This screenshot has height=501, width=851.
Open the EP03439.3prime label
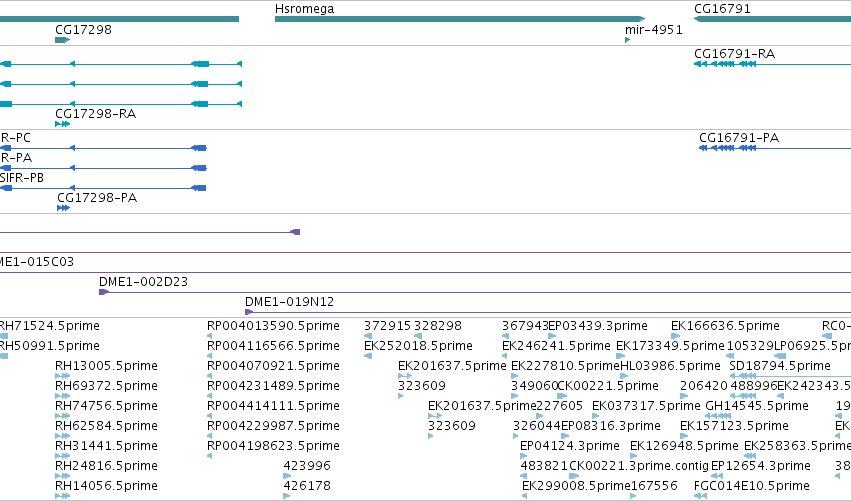[598, 326]
